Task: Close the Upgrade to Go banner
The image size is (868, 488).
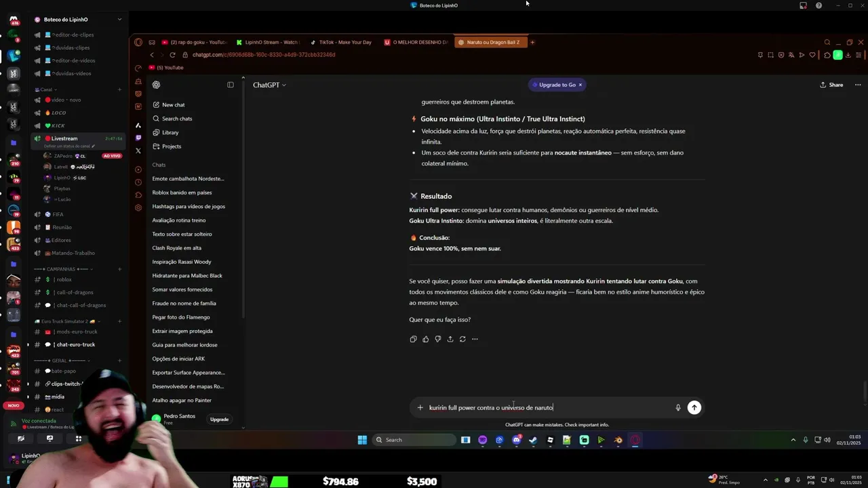Action: (x=580, y=85)
